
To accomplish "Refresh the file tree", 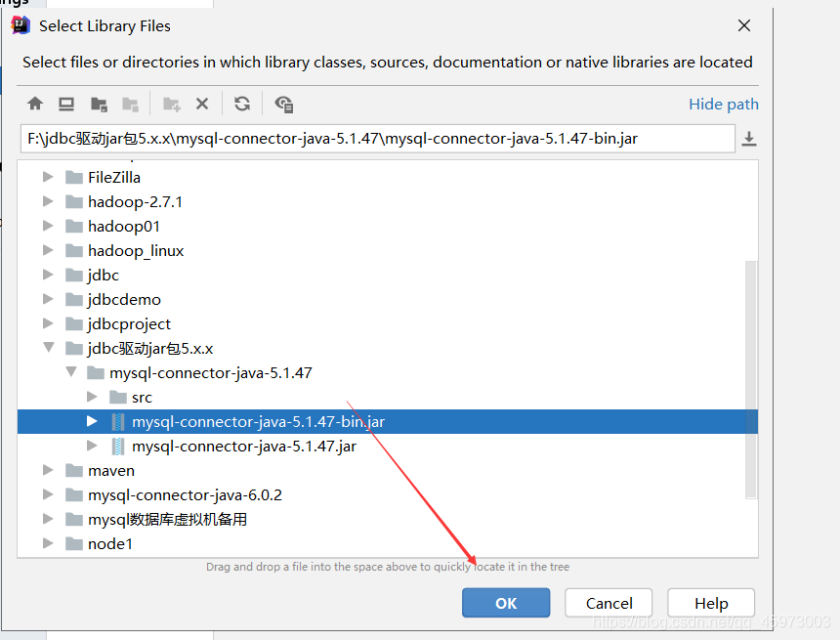I will click(242, 104).
